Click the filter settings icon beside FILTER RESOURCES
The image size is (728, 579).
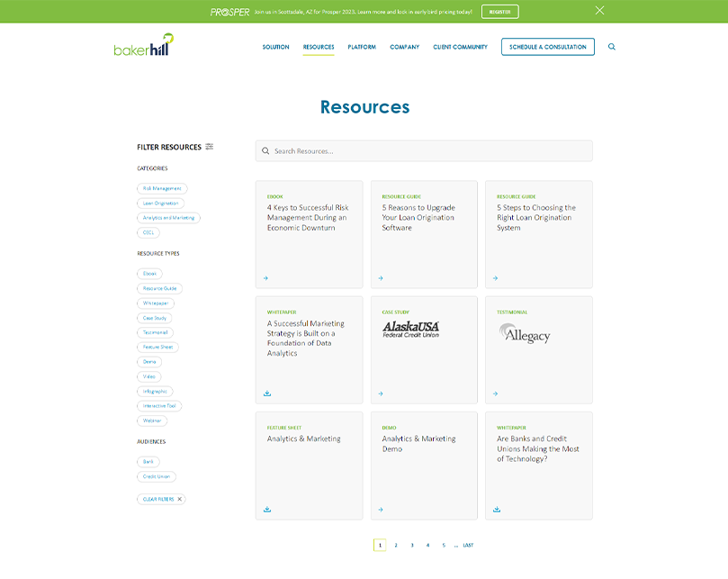209,146
